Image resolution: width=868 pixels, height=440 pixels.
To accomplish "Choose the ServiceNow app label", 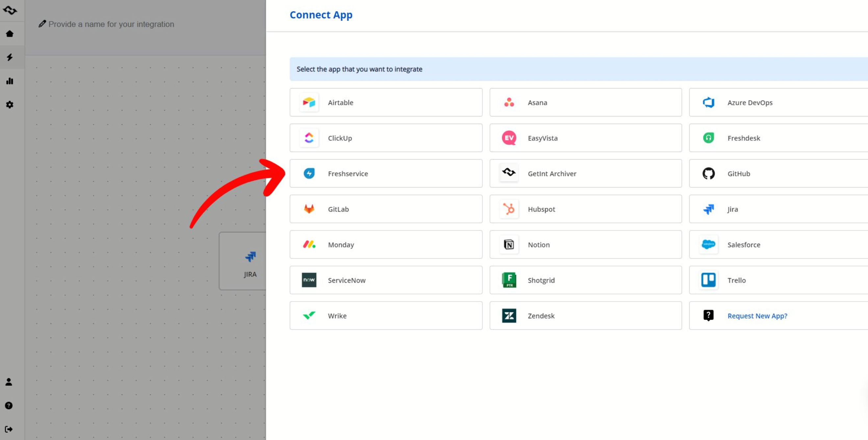I will click(x=347, y=280).
